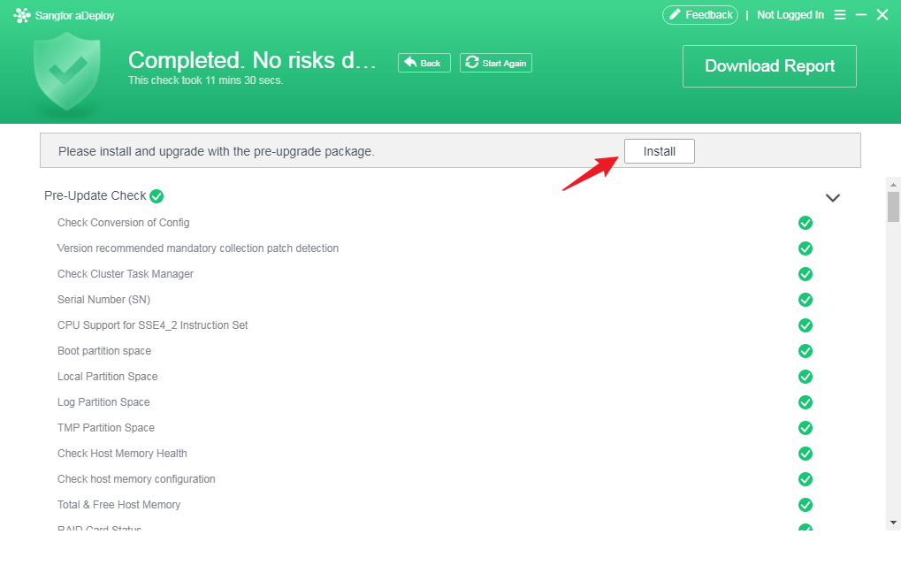This screenshot has height=588, width=901.
Task: Click the status check for Serial Number (SN)
Action: pyautogui.click(x=805, y=300)
